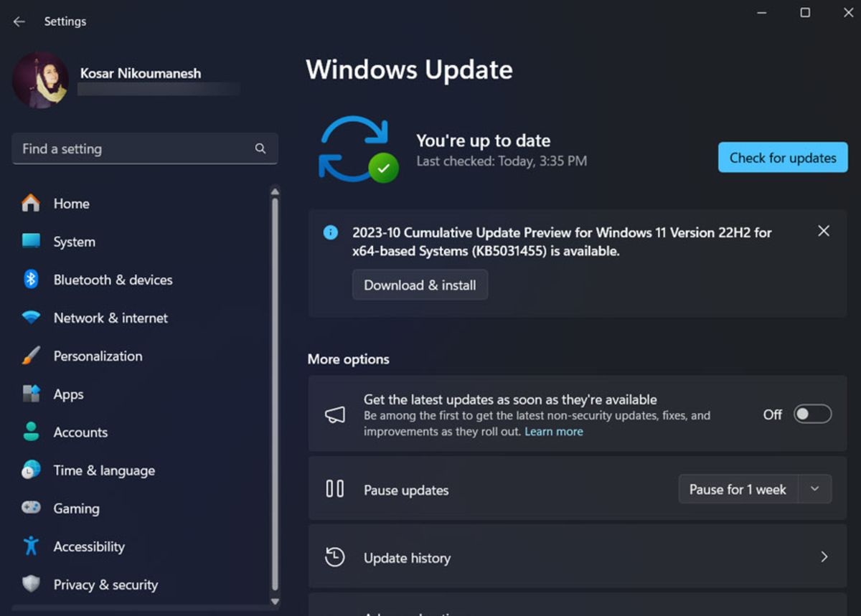Click the Windows Update sync status icon
The height and width of the screenshot is (616, 861).
coord(358,149)
